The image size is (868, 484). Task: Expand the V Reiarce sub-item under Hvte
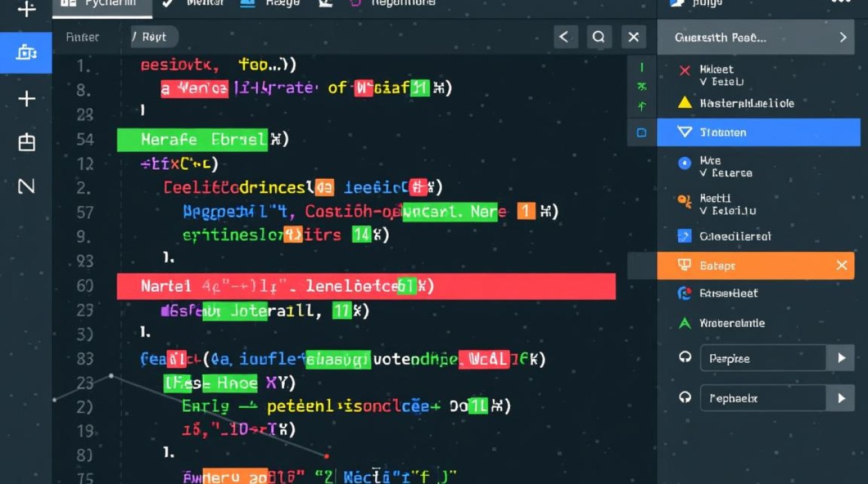tap(726, 173)
